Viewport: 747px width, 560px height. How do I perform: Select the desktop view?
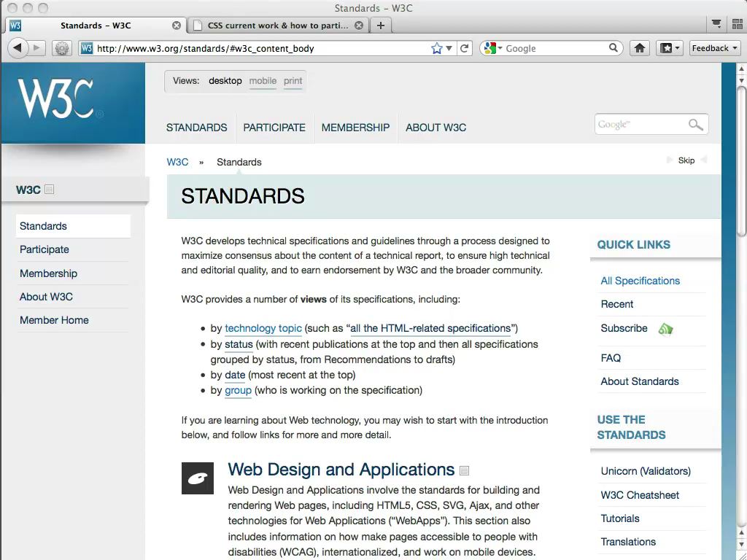[225, 81]
